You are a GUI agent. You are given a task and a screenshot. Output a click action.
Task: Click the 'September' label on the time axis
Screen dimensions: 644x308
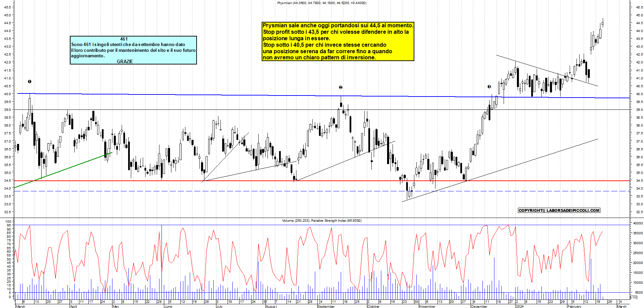pos(326,306)
